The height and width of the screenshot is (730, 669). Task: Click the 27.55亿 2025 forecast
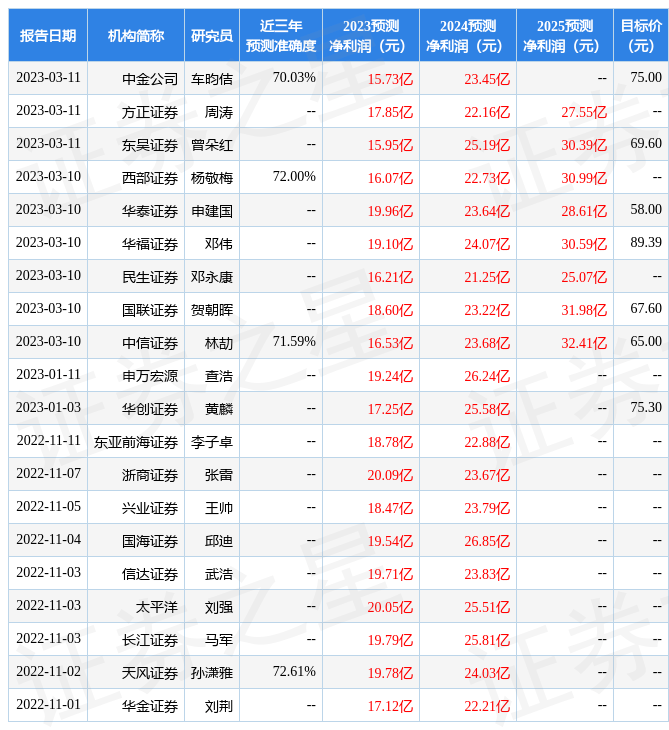[584, 112]
